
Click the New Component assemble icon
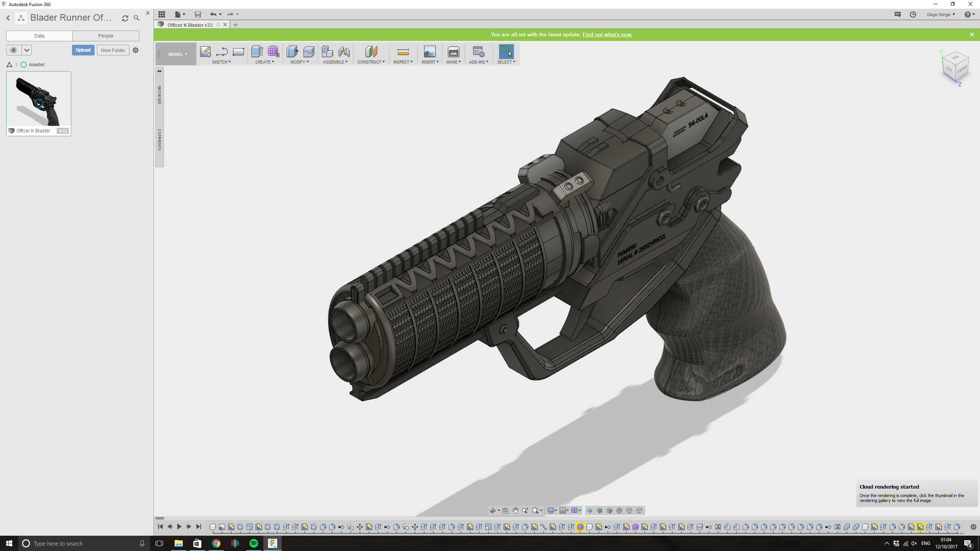tap(327, 52)
